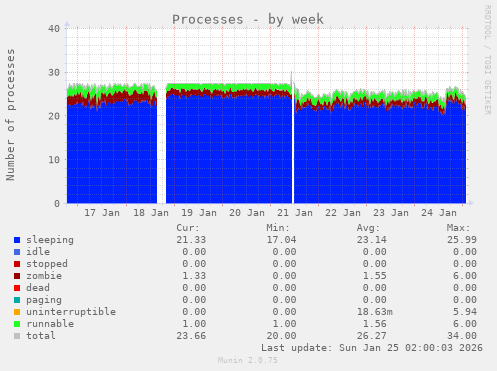Click the '24 Jan' x-axis label

click(x=439, y=213)
